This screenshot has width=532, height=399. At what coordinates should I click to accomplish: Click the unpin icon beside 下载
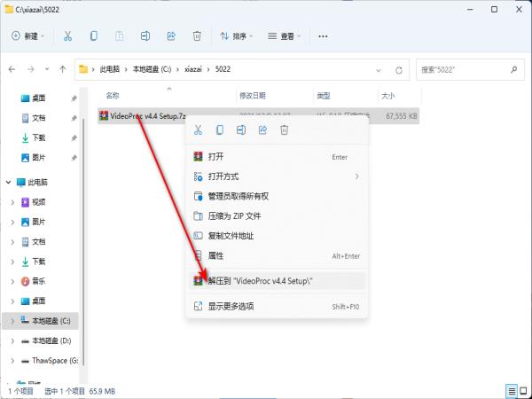74,137
